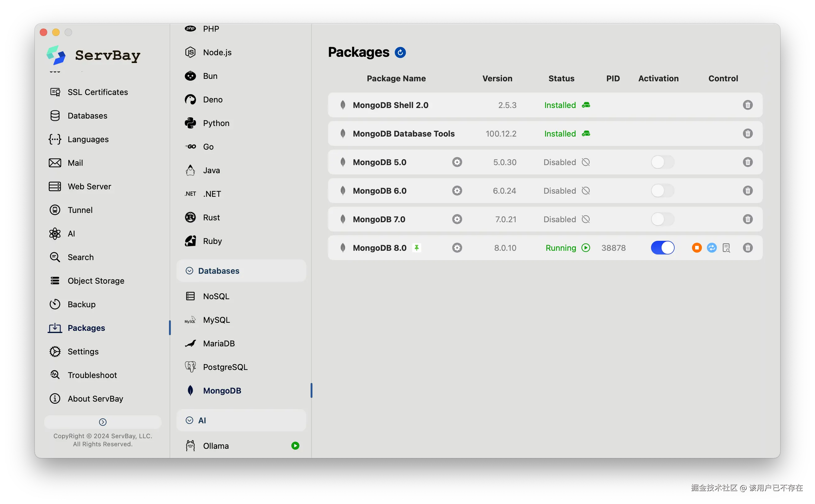Screen dimensions: 815x504
Task: Select PostgreSQL in the package list
Action: 225,367
